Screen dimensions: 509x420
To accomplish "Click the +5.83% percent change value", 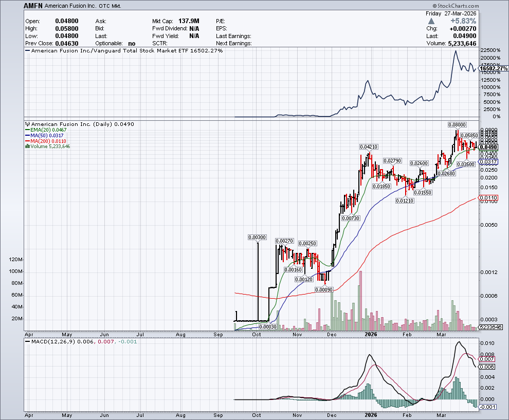I will coord(463,21).
